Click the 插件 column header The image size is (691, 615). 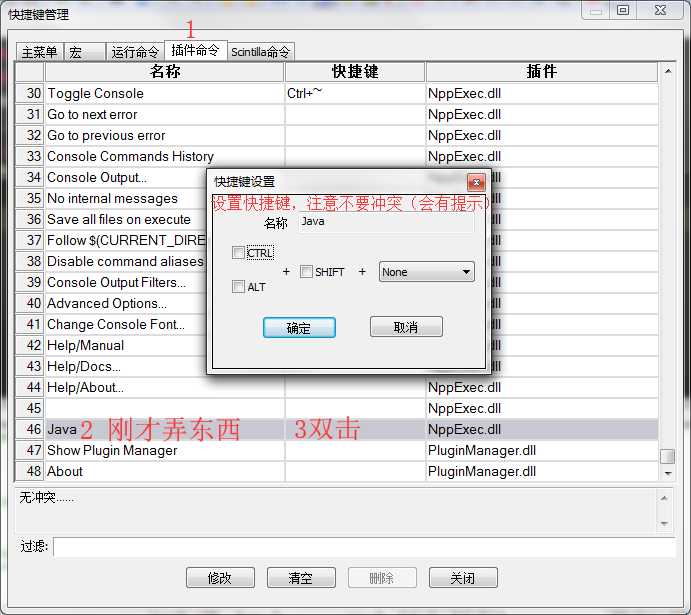(x=542, y=71)
